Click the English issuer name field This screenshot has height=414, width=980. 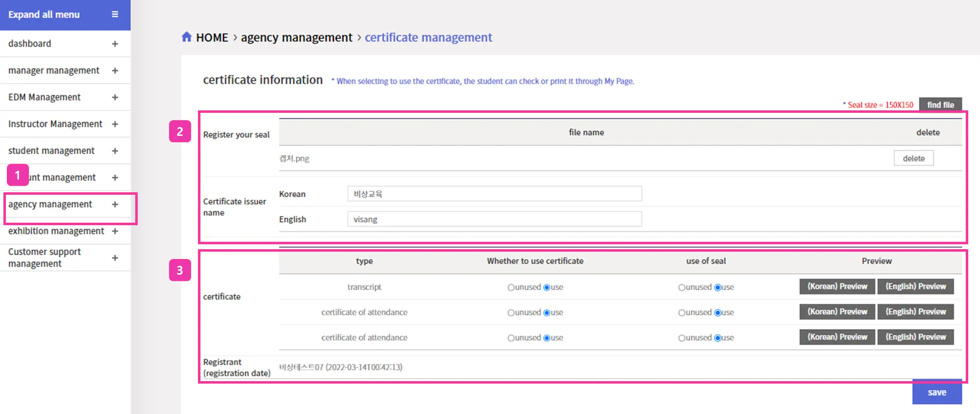coord(494,219)
